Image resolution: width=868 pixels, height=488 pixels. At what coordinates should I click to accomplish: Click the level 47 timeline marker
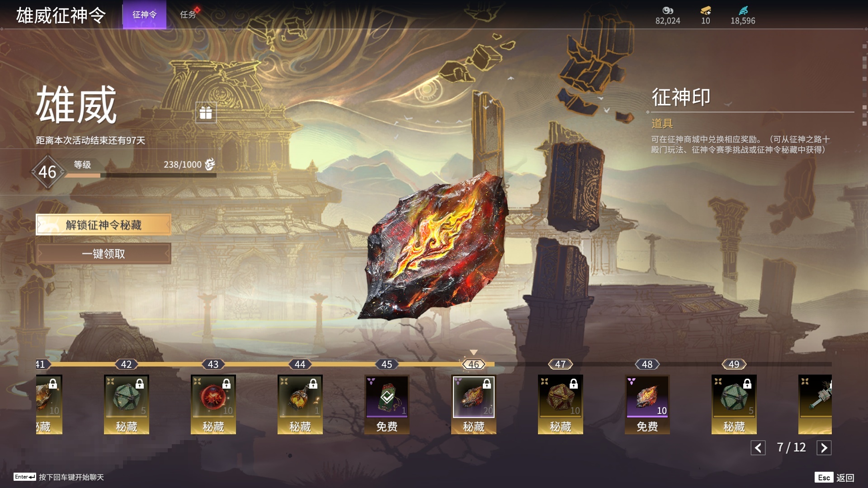[x=561, y=364]
